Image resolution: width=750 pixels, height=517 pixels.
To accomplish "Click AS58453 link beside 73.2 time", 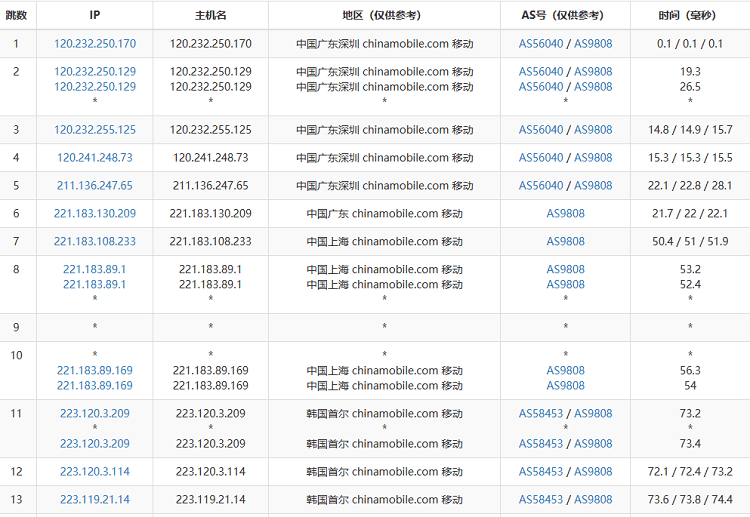I will pos(541,413).
